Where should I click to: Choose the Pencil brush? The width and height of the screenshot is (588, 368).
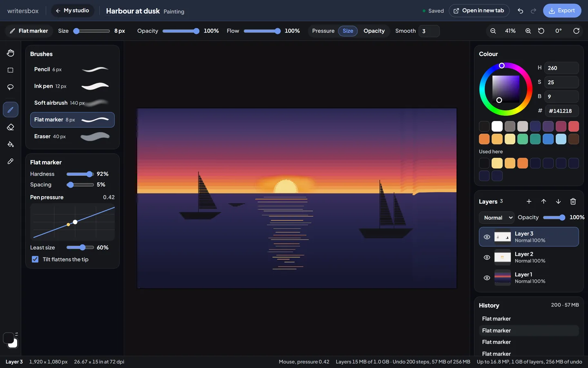(72, 70)
